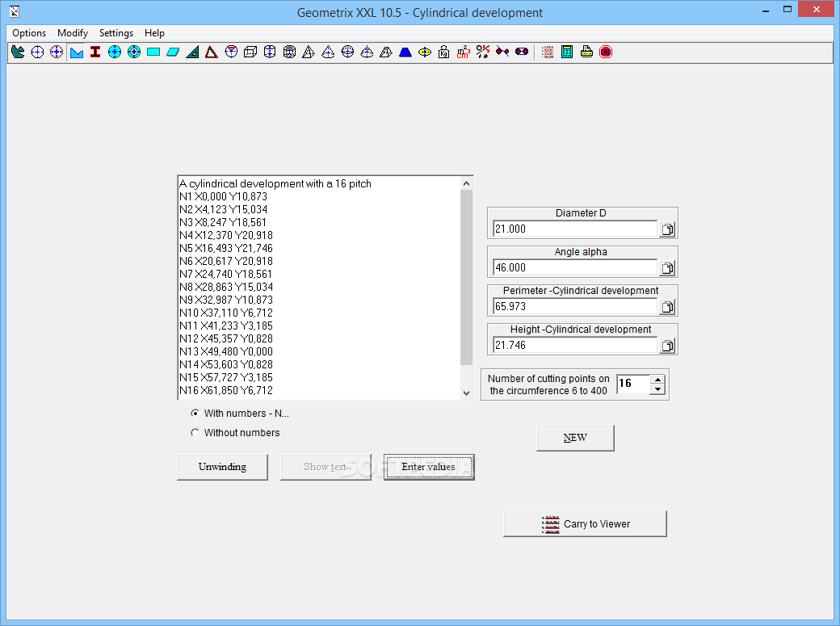
Task: Select the red and blue bowtie icon
Action: point(502,52)
